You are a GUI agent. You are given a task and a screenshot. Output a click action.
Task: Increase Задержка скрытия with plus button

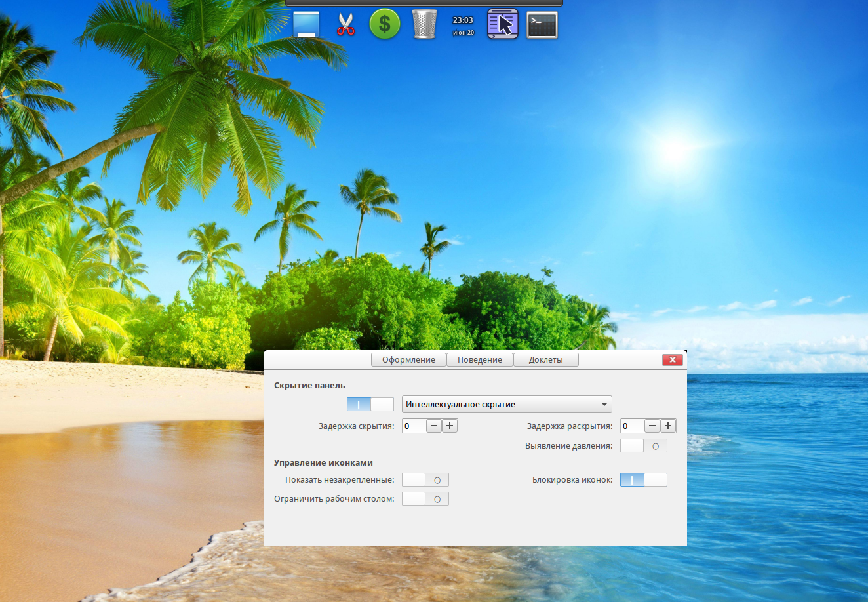coord(450,426)
